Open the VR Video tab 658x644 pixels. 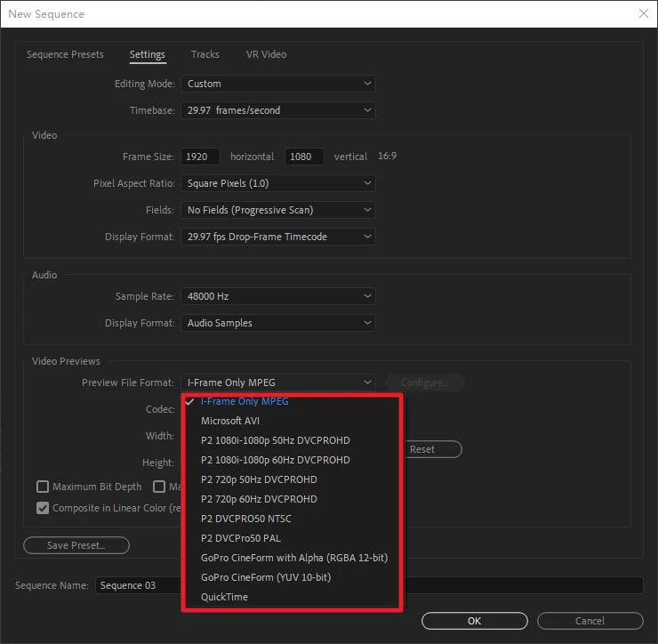pyautogui.click(x=266, y=54)
